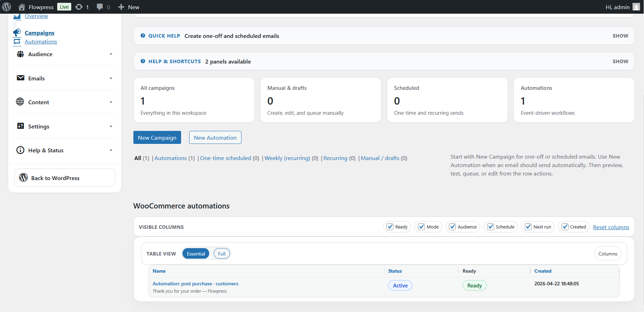Screen dimensions: 644x312
Task: Open the admin user avatar
Action: tap(636, 7)
